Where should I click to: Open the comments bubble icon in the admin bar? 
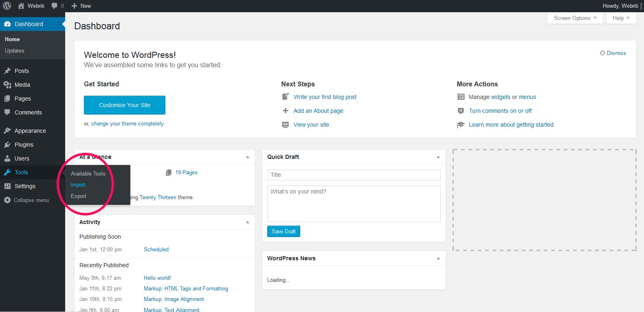[55, 6]
